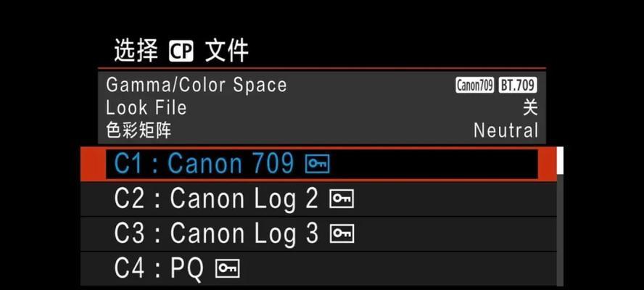
Task: Click the orange highlight edge of the selected row
Action: [93, 164]
